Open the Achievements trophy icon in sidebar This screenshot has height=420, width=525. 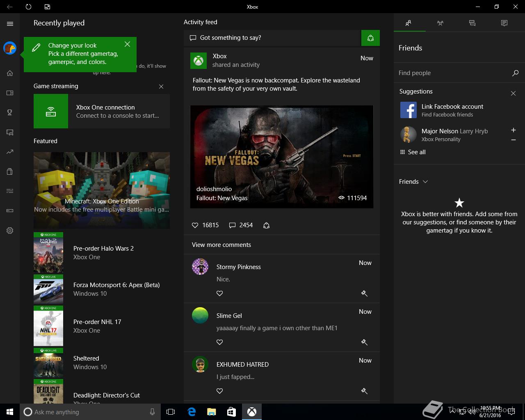[x=10, y=112]
